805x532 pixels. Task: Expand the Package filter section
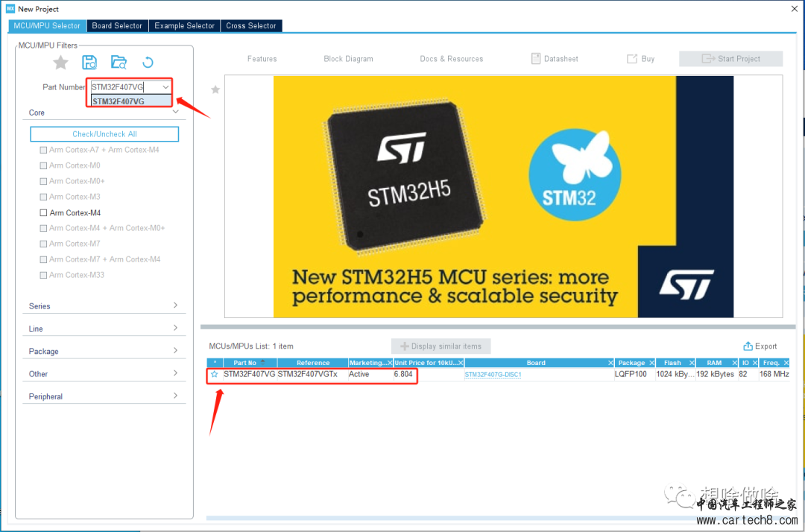(x=176, y=350)
